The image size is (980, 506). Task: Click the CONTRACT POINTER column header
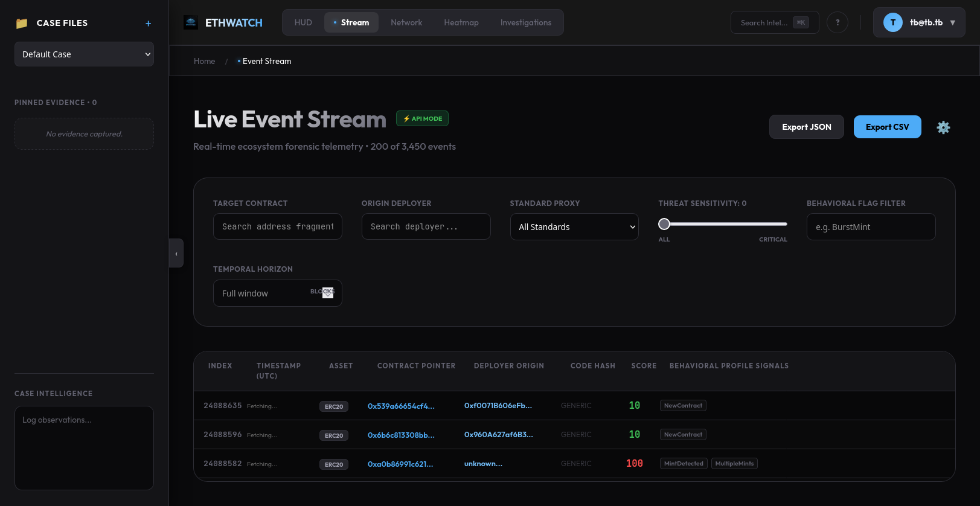pos(417,366)
